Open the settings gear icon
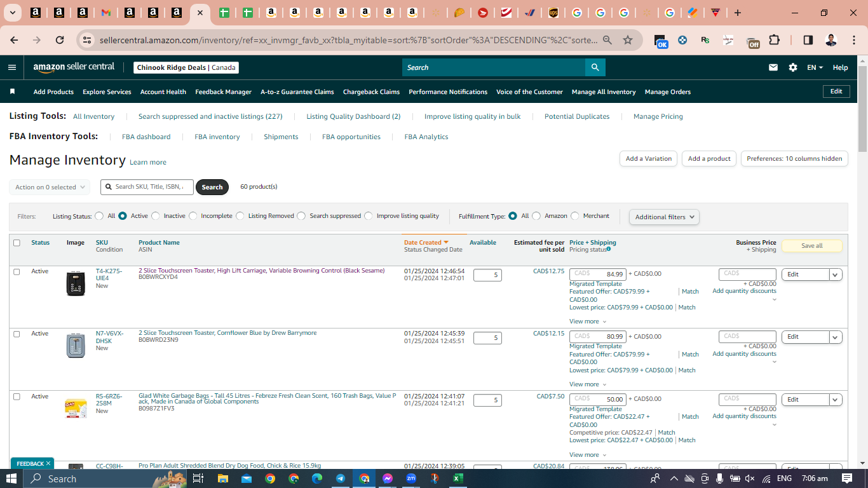Screen dimensions: 868x488 point(793,67)
